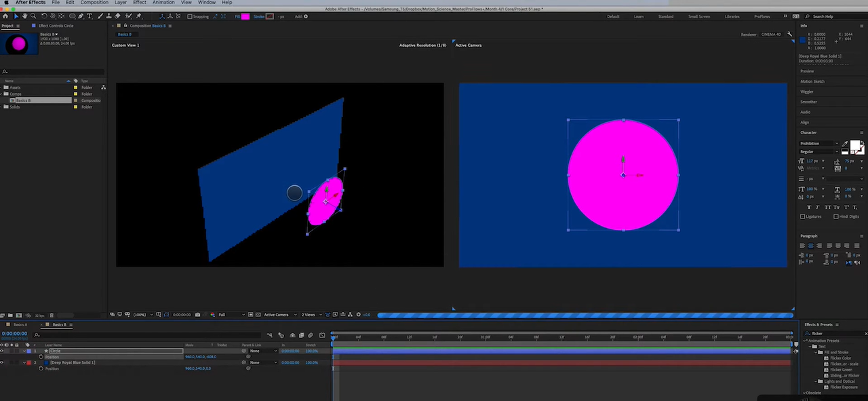The image size is (868, 401).
Task: Open the Effect Controls Circle tab
Action: coord(56,26)
